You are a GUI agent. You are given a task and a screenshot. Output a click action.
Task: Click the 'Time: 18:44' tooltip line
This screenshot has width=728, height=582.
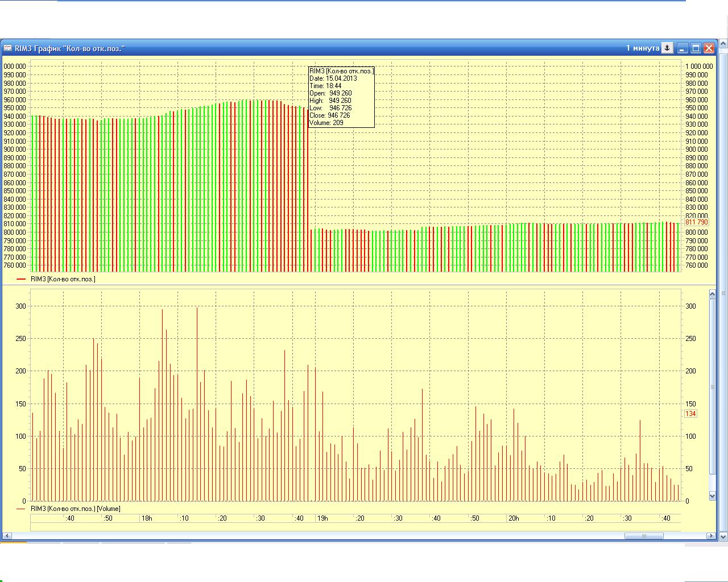point(325,86)
